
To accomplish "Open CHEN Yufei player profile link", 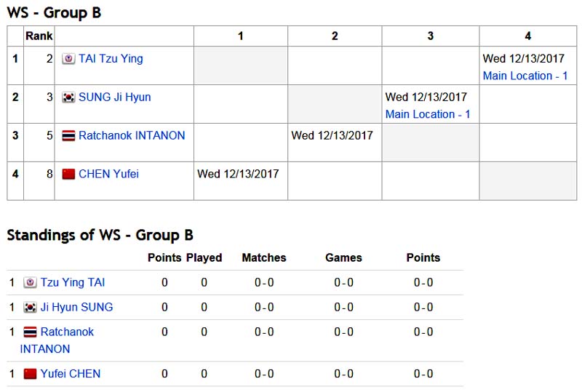I will [108, 174].
